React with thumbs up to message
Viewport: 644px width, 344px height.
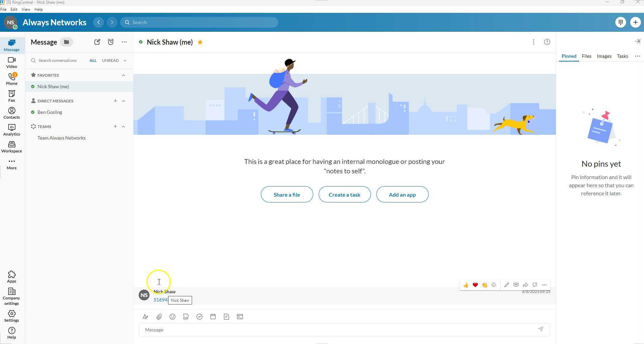[x=466, y=285]
